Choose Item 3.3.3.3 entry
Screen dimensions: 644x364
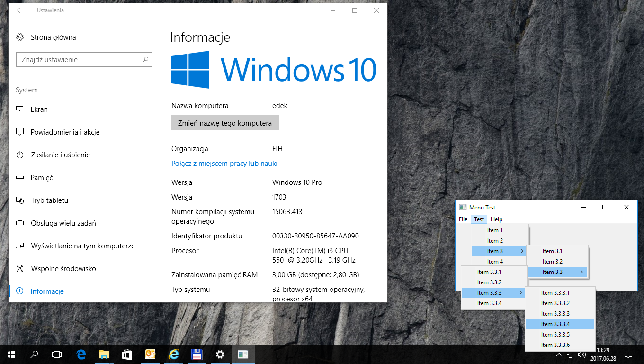(560, 314)
